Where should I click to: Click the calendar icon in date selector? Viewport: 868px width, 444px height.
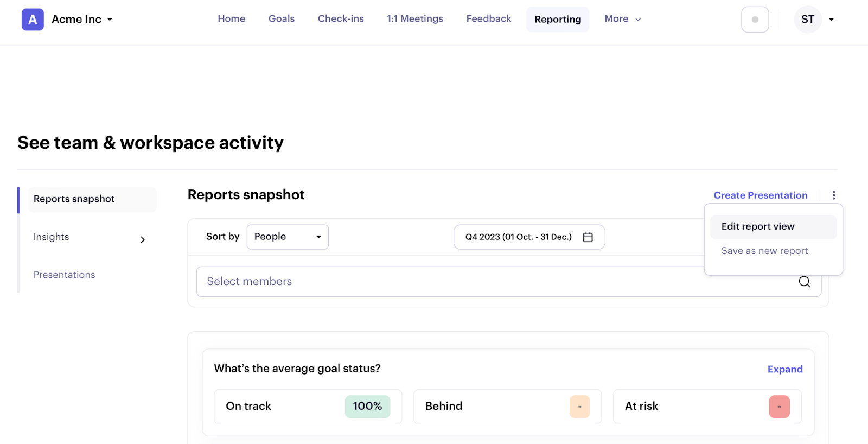588,237
